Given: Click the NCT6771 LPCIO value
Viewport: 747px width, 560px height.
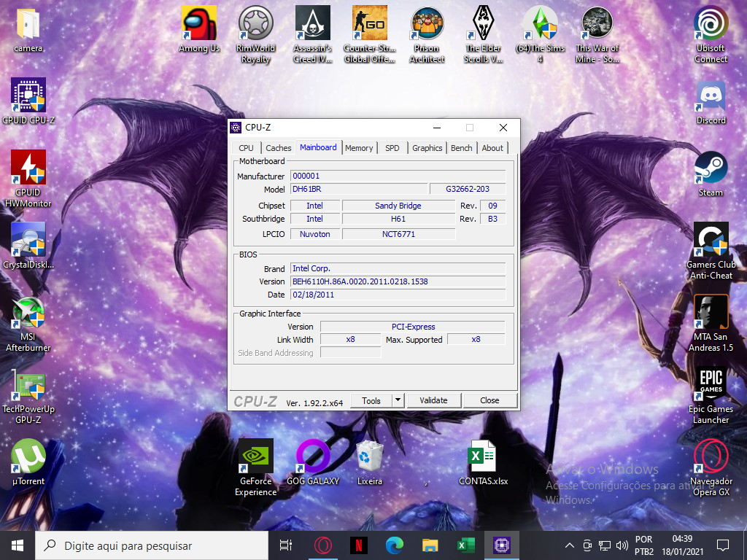Looking at the screenshot, I should (398, 234).
